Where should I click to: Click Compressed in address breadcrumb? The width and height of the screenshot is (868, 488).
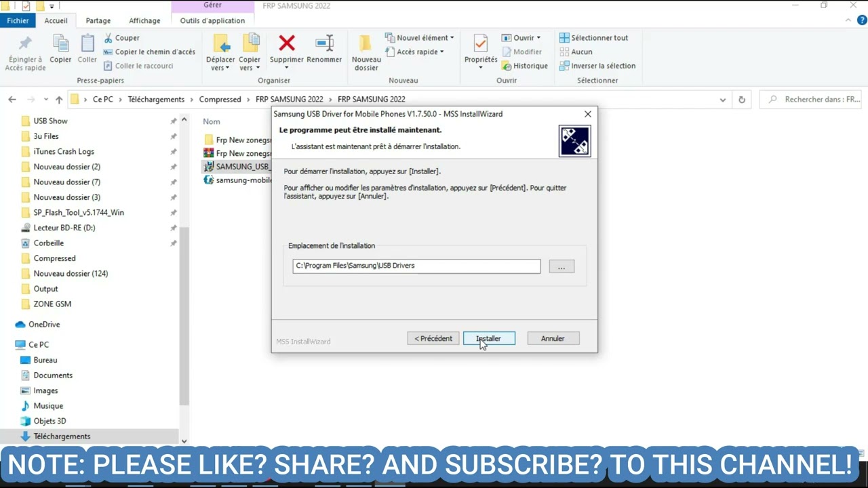[220, 99]
